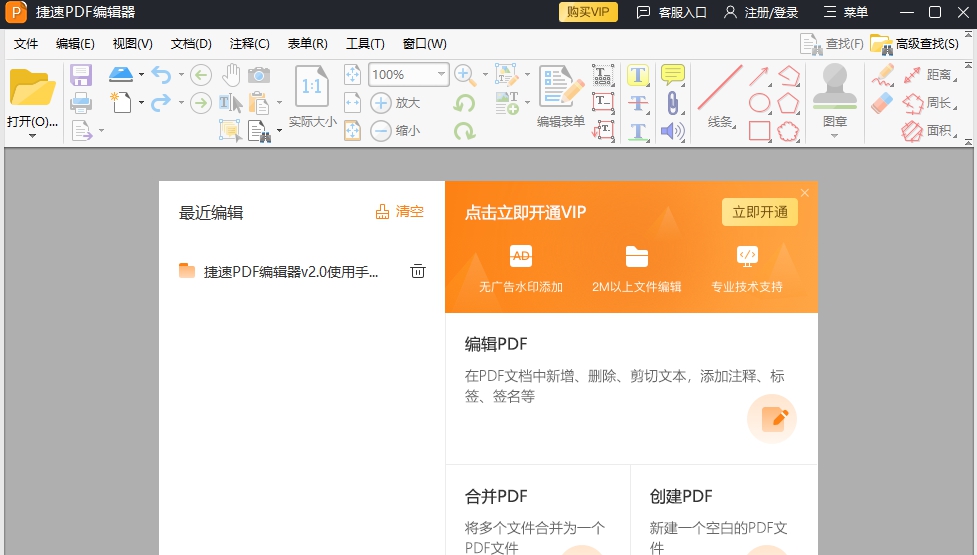Click the Undo arrow icon

click(x=161, y=75)
